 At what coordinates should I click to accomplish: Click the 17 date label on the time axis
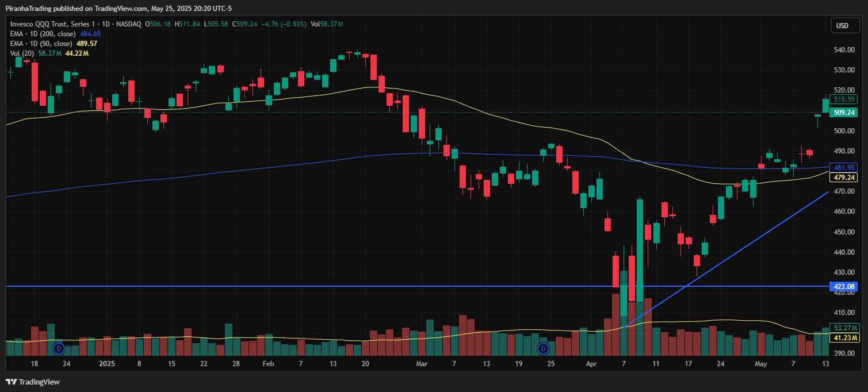(x=688, y=364)
